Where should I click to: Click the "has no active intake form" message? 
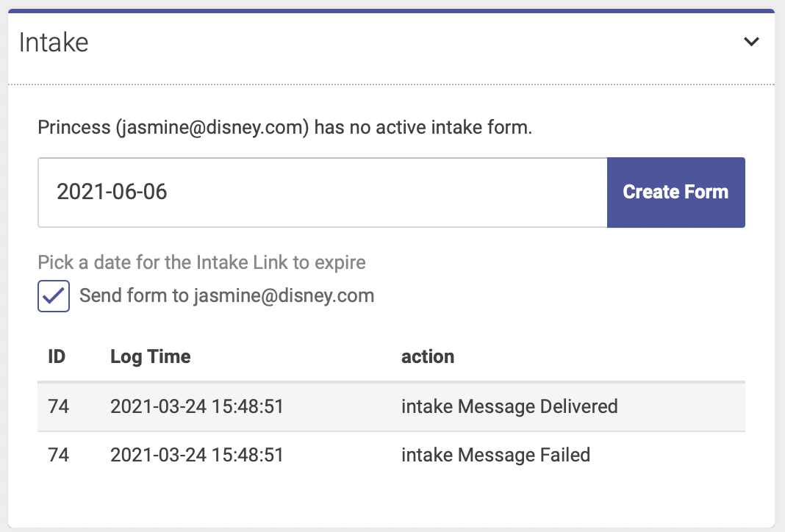(x=423, y=127)
